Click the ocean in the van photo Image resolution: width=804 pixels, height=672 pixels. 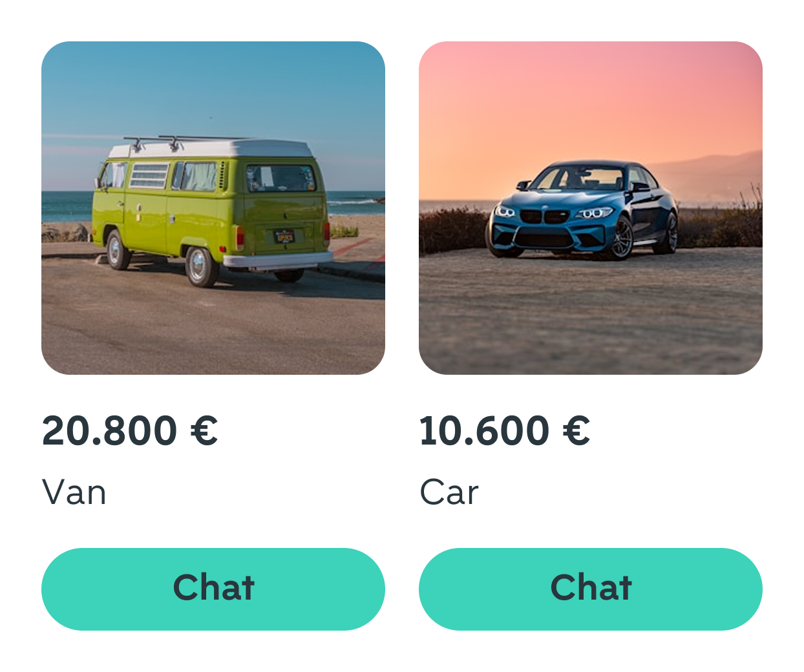coord(65,205)
